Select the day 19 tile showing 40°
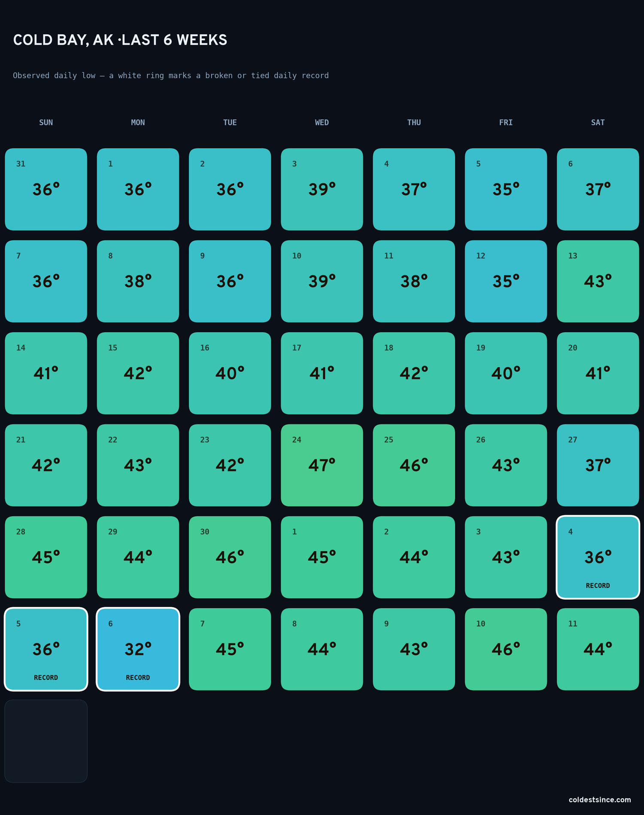The height and width of the screenshot is (815, 644). [506, 373]
